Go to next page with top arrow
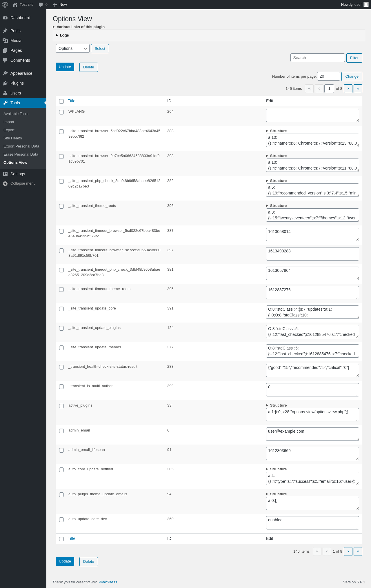 pyautogui.click(x=348, y=89)
